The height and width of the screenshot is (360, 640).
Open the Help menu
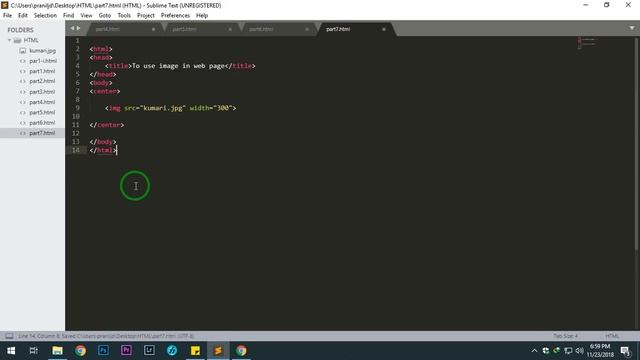pyautogui.click(x=202, y=16)
